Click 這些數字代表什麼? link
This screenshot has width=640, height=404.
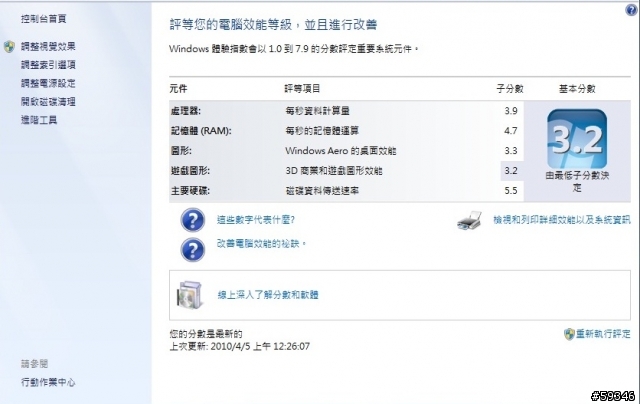click(256, 220)
